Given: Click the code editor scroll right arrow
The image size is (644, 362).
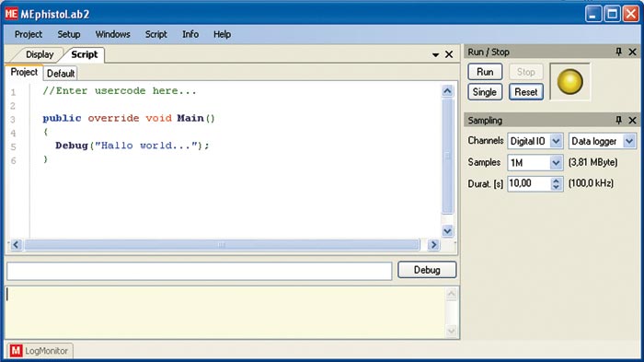Looking at the screenshot, I should point(433,245).
